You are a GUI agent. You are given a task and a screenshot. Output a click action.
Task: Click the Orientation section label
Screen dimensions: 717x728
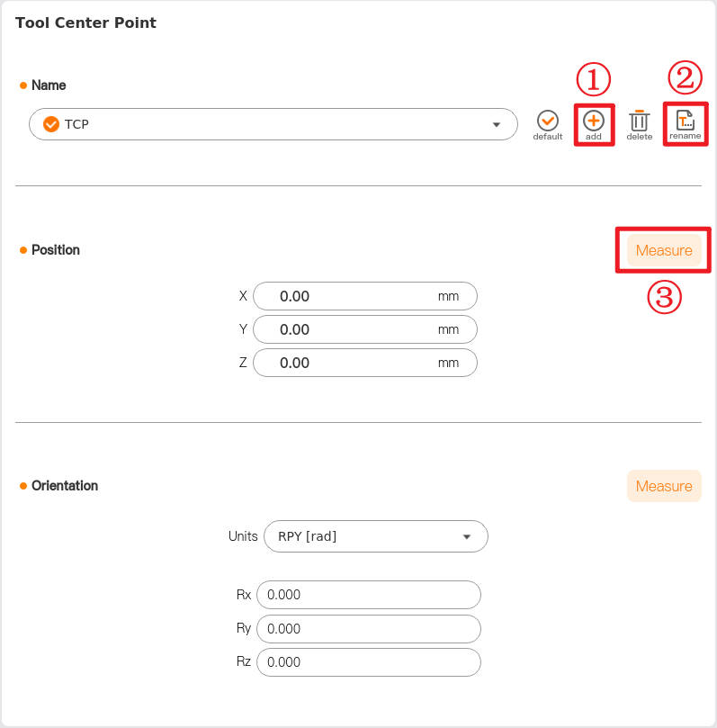coord(65,486)
